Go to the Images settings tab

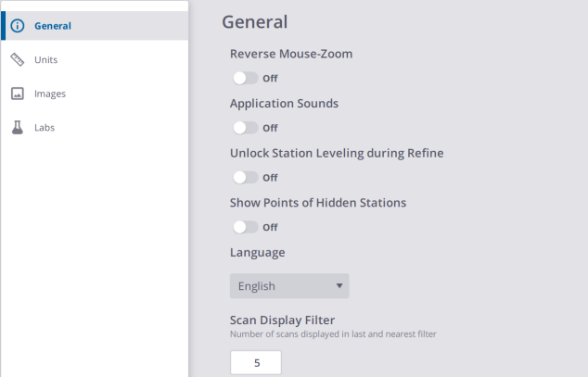(50, 94)
